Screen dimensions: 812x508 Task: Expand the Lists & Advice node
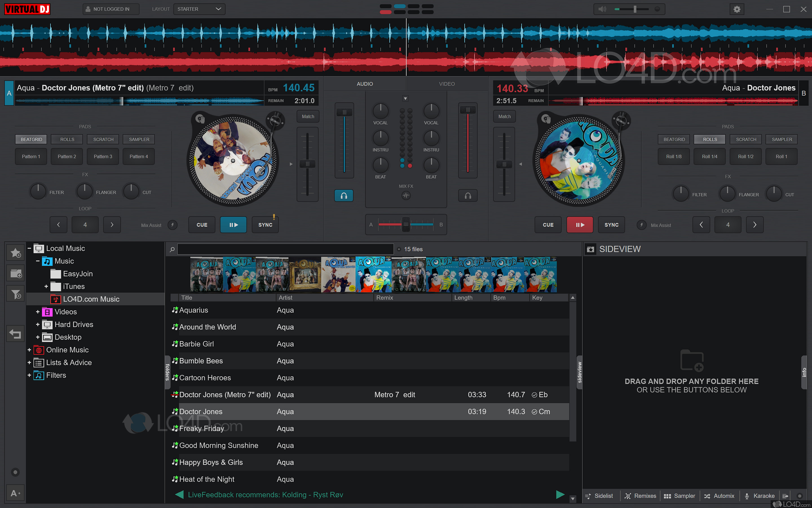(x=29, y=363)
